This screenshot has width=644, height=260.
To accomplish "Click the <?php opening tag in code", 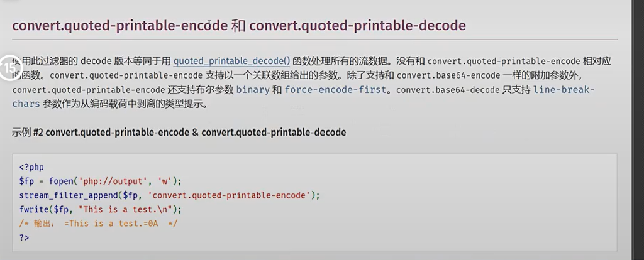I will tap(31, 167).
